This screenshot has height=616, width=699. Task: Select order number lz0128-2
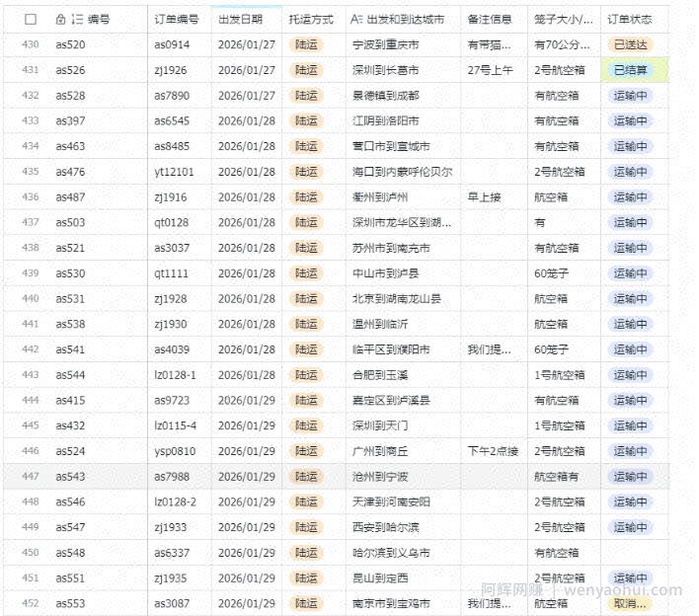[175, 501]
